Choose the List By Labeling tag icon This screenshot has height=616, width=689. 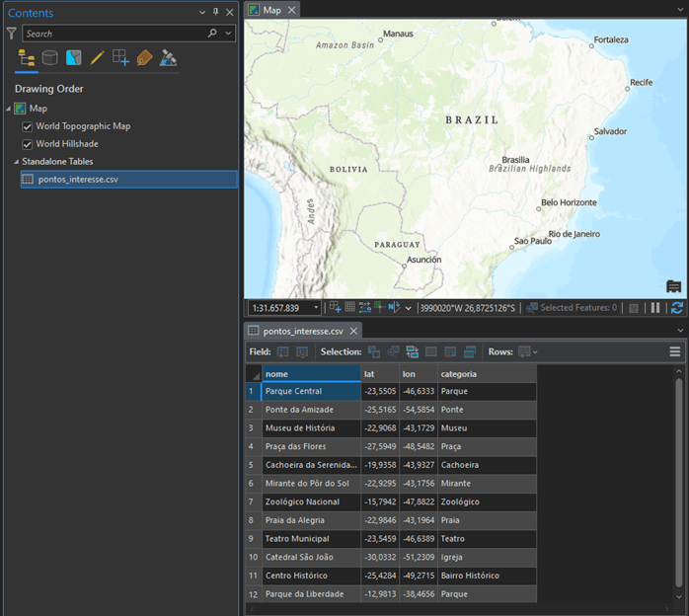coord(144,58)
